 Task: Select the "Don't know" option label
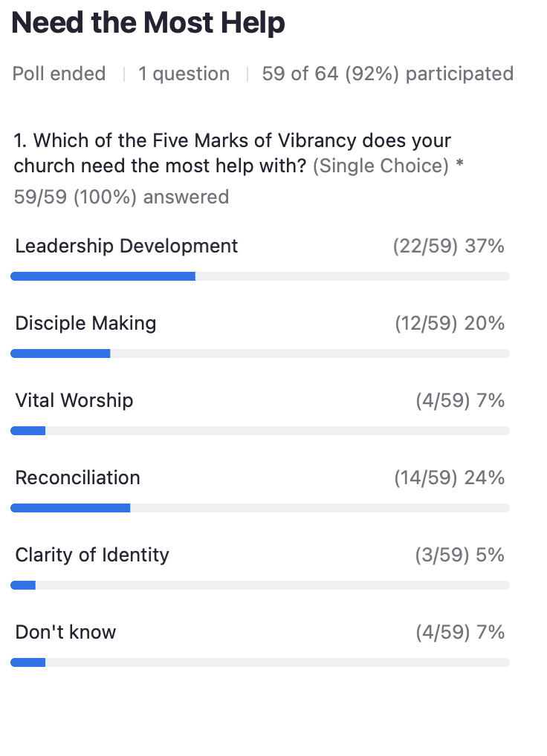pos(65,632)
